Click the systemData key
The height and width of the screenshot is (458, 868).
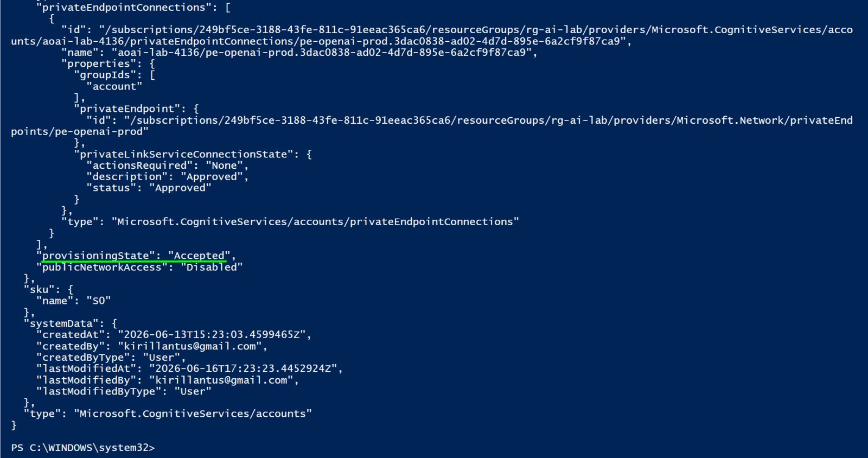click(61, 323)
